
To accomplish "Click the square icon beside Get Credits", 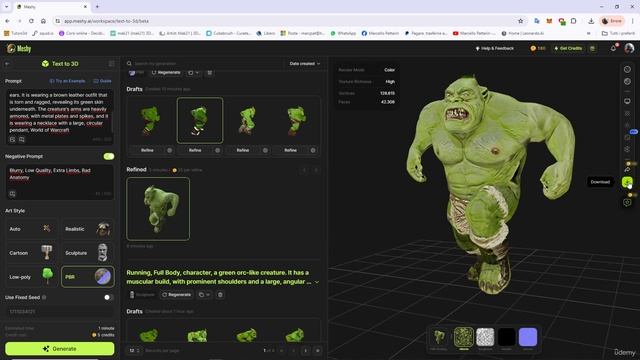I will coord(592,49).
